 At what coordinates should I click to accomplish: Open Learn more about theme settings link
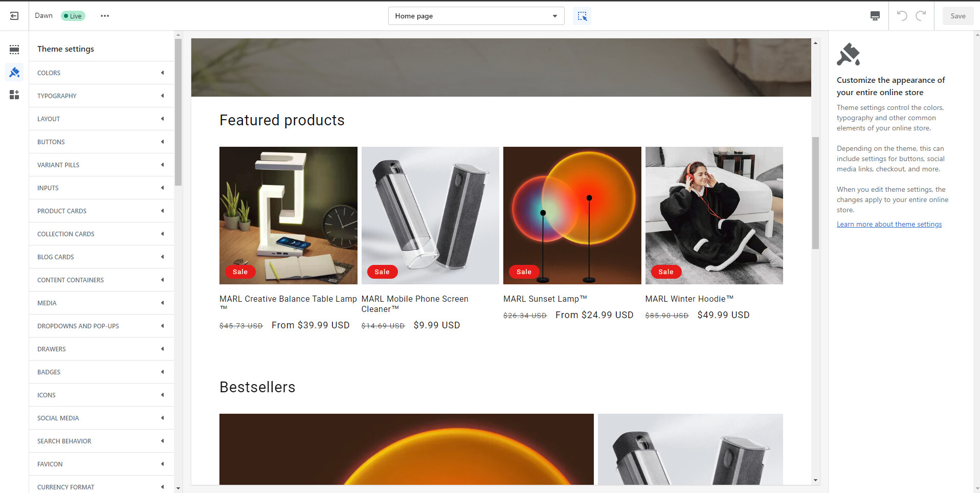click(x=889, y=224)
